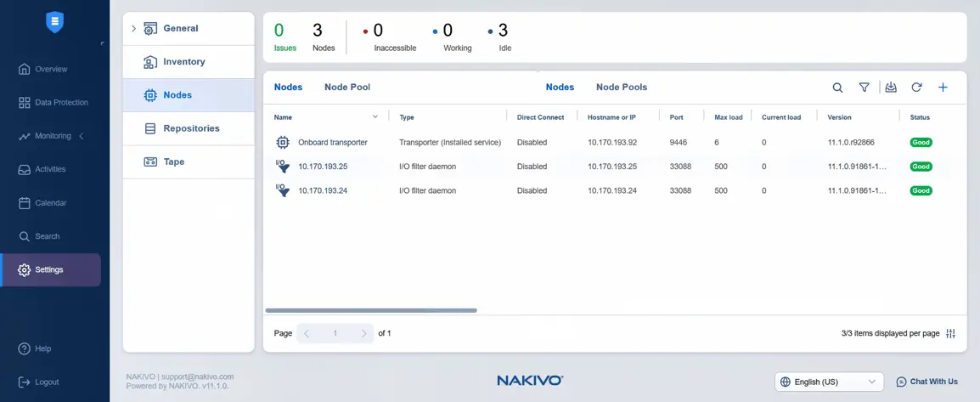Click the Hostname or IP column header
980x402 pixels.
tap(612, 117)
